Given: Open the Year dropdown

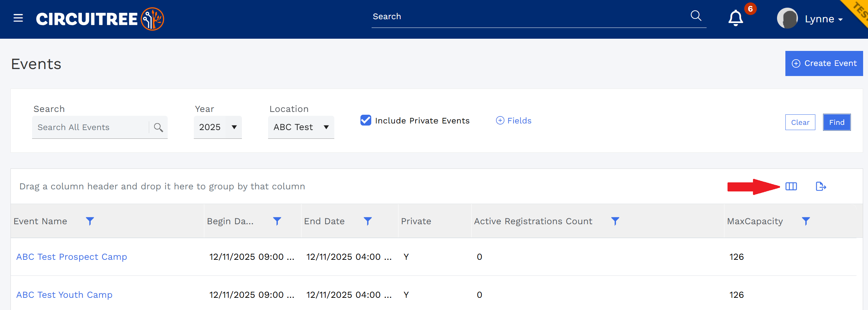Looking at the screenshot, I should (218, 127).
